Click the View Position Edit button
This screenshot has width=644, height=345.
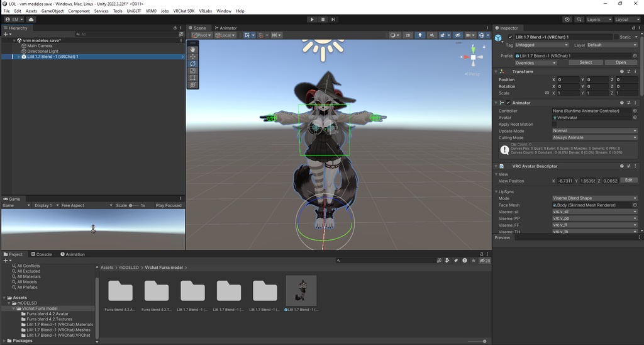point(628,180)
